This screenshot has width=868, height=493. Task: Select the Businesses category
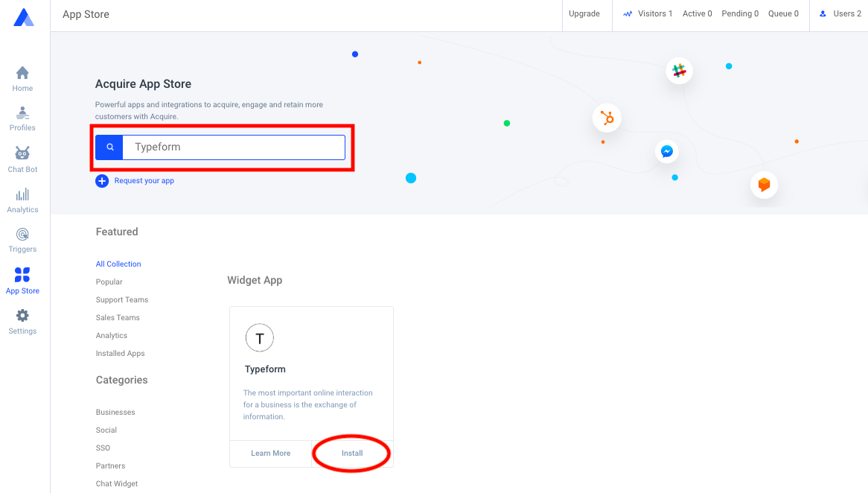(x=115, y=412)
